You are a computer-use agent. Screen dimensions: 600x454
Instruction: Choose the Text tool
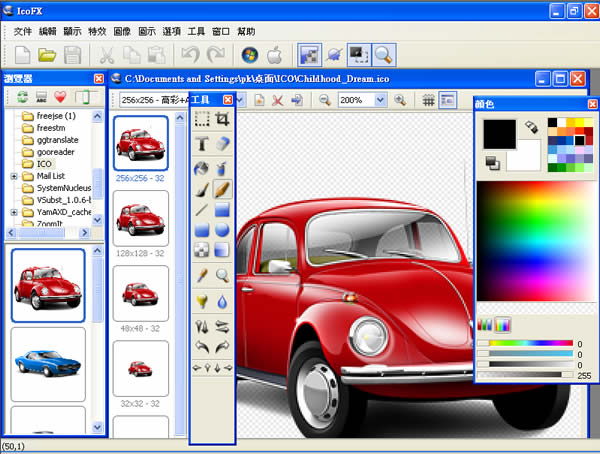[201, 144]
